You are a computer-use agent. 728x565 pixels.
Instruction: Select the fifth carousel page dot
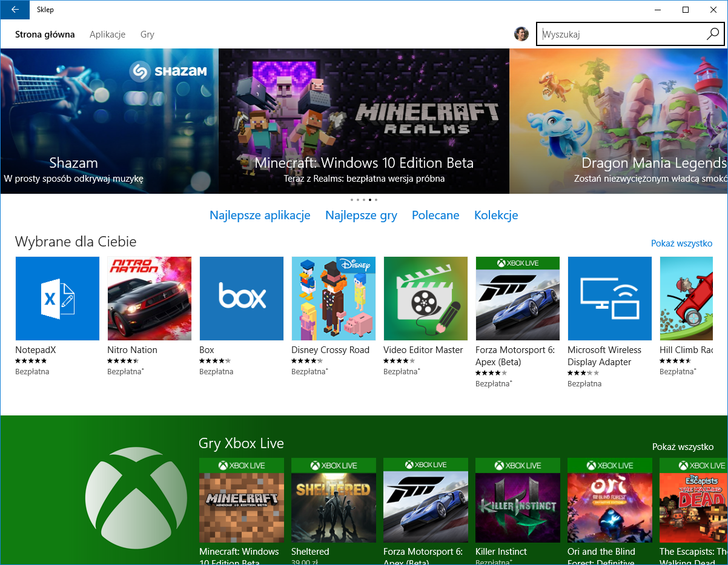pyautogui.click(x=376, y=199)
